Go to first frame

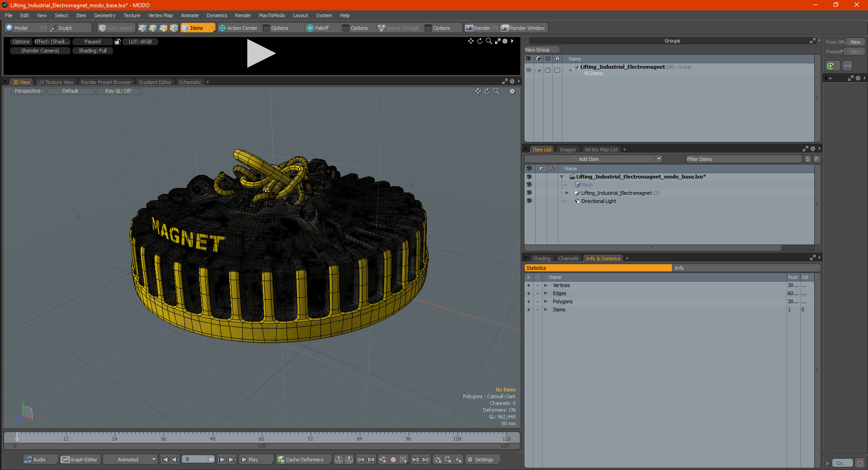click(165, 460)
